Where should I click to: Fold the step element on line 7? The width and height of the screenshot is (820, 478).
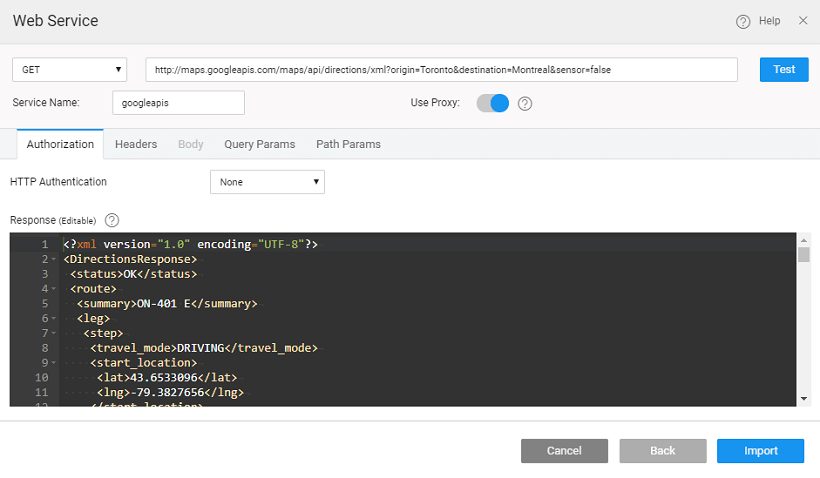pyautogui.click(x=54, y=333)
